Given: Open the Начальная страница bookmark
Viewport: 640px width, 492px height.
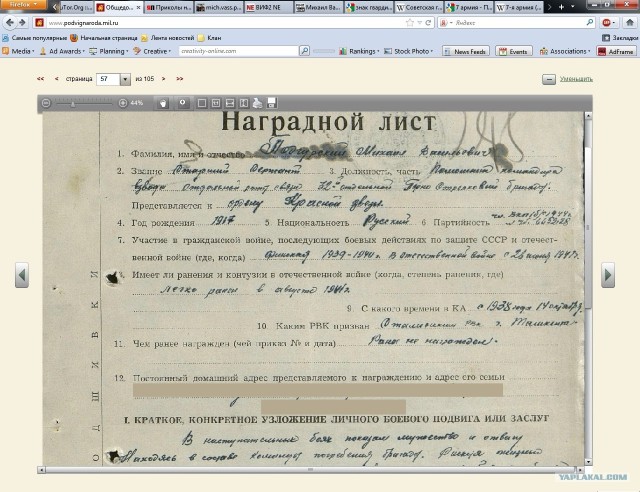Looking at the screenshot, I should point(104,38).
